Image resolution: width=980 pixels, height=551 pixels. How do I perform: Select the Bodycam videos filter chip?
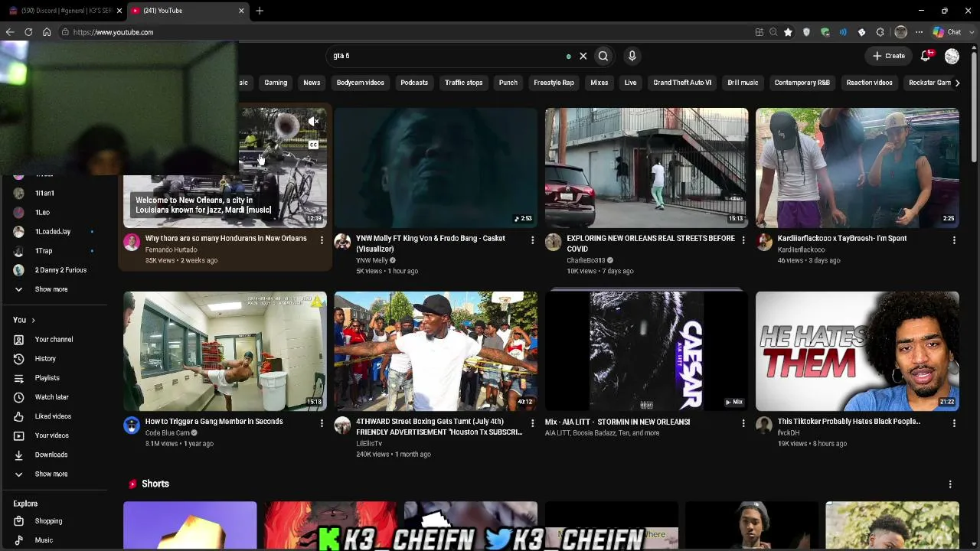pos(361,83)
